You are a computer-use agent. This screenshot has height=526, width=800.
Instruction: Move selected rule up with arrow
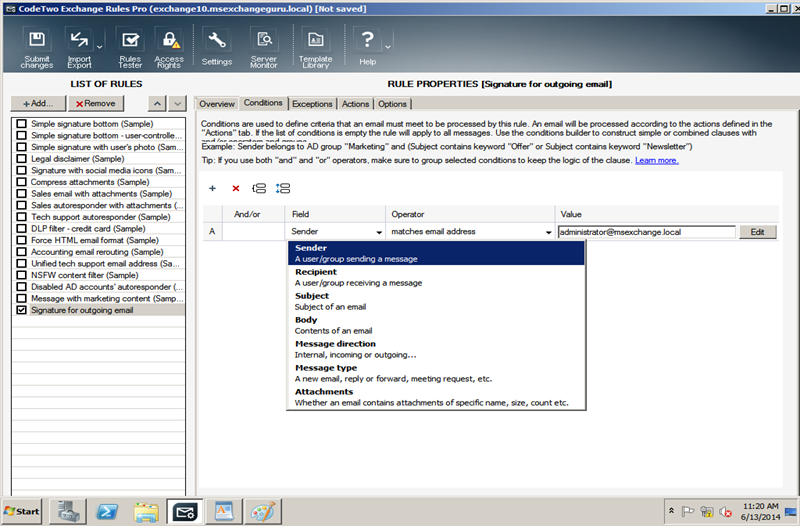157,104
